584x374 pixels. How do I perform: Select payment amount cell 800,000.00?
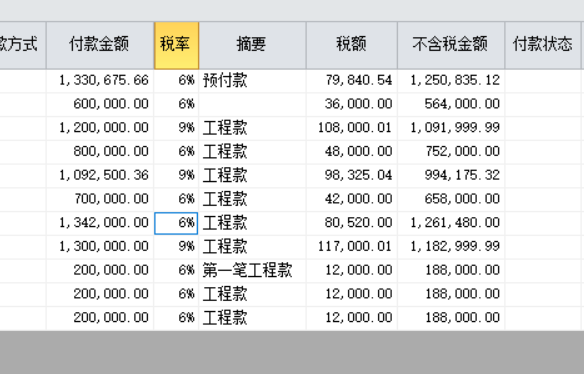(100, 152)
